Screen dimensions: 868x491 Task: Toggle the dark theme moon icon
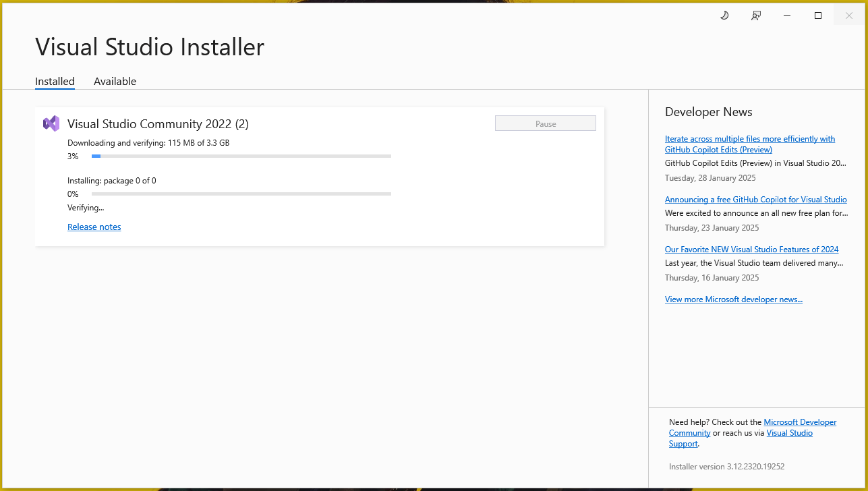[x=724, y=16]
